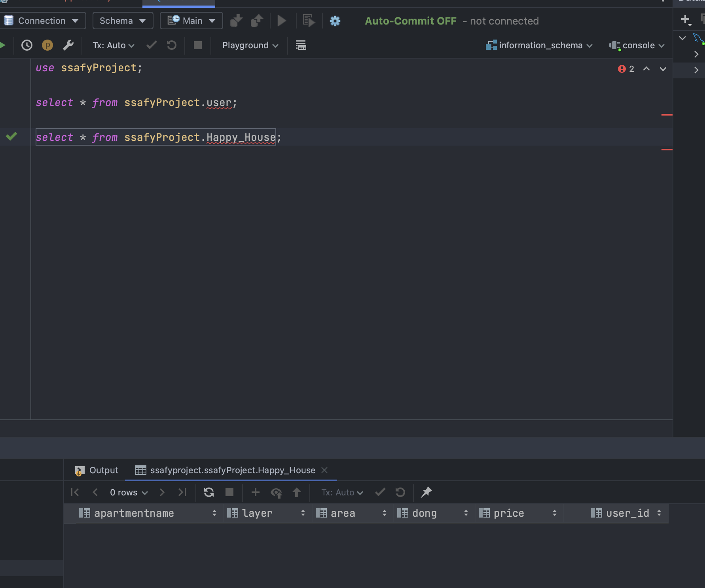Open query history via the clock icon

pyautogui.click(x=26, y=45)
